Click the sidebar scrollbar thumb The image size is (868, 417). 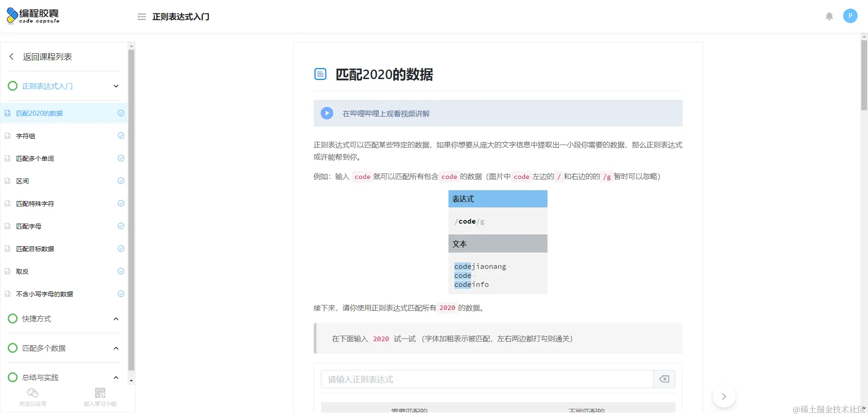pos(131,210)
